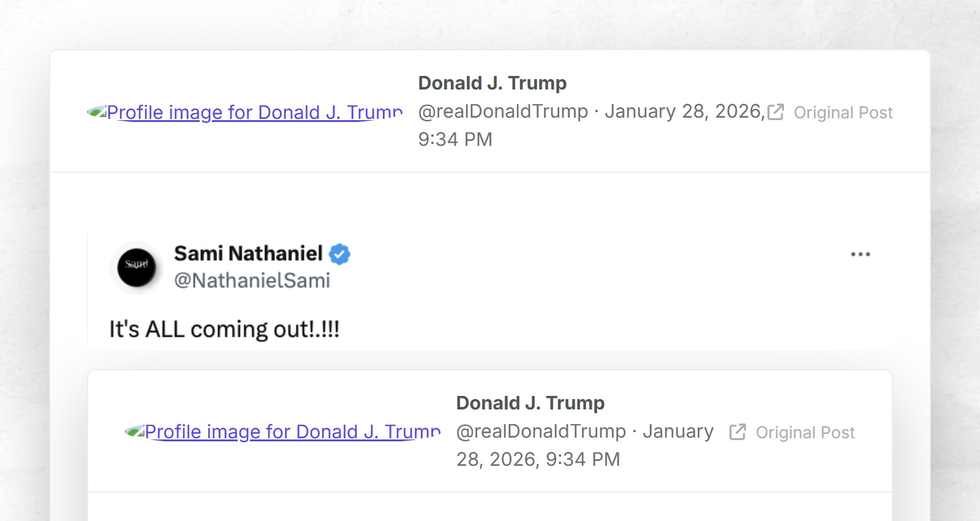
Task: Click Sami Nathaniel's round black avatar
Action: [x=137, y=268]
